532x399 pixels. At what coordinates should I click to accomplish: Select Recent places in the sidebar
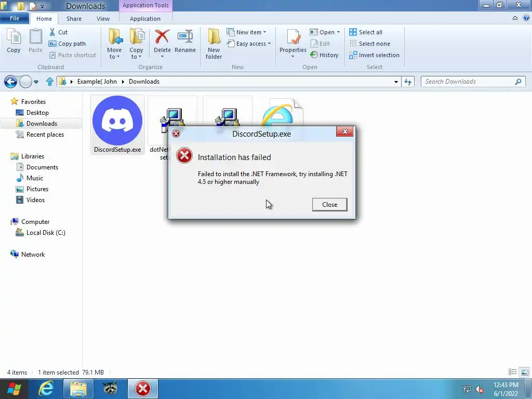click(40, 135)
